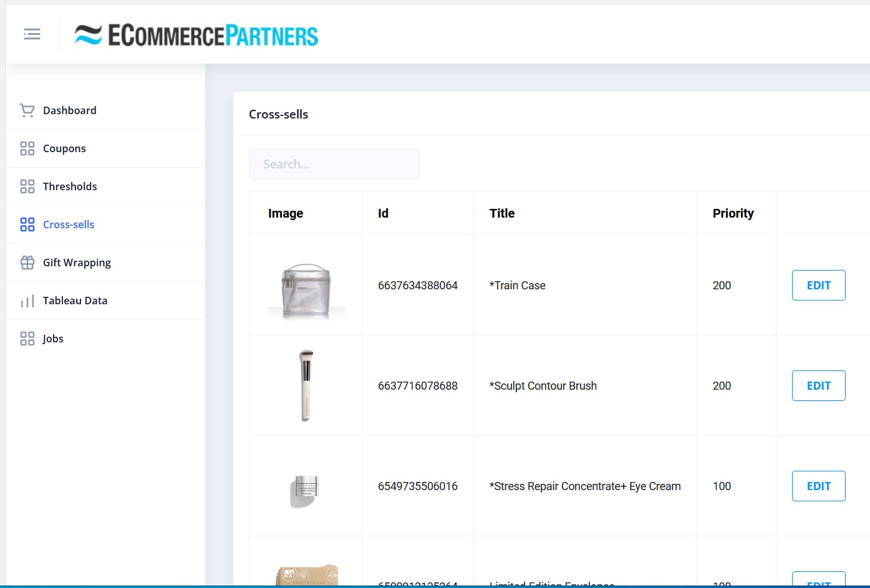
Task: Open the Dashboard section
Action: tap(69, 110)
